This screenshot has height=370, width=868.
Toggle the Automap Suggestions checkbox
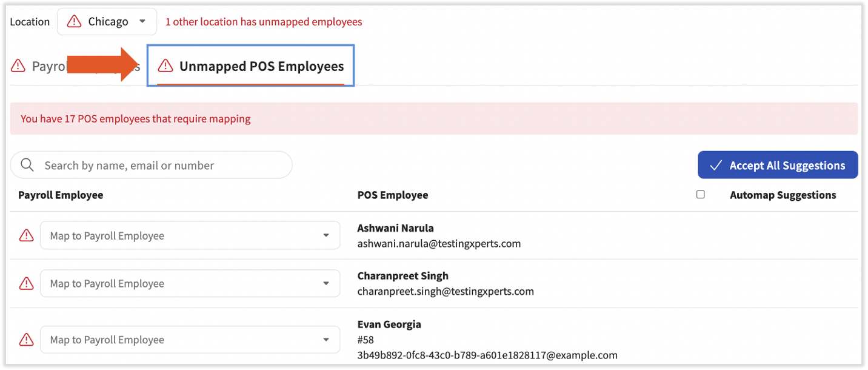coord(701,195)
